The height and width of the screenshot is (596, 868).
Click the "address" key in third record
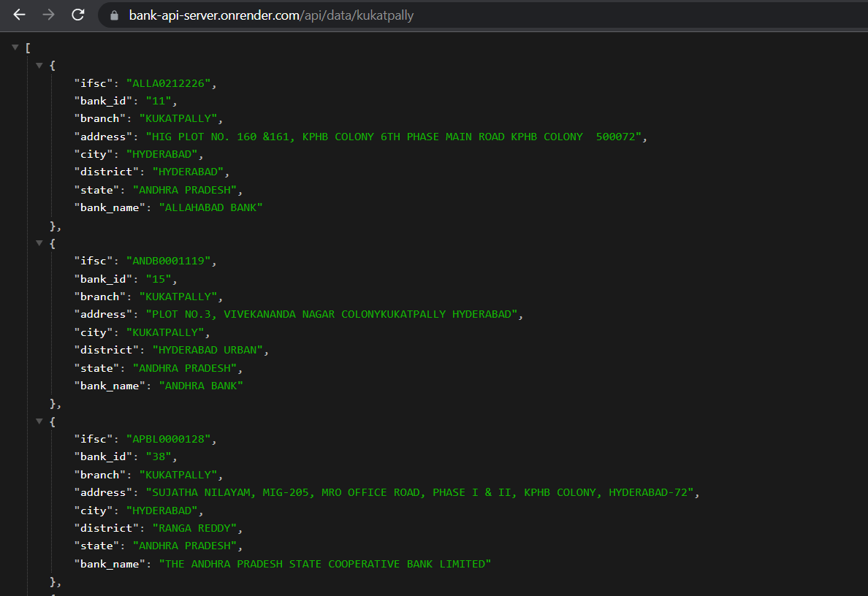pos(104,492)
